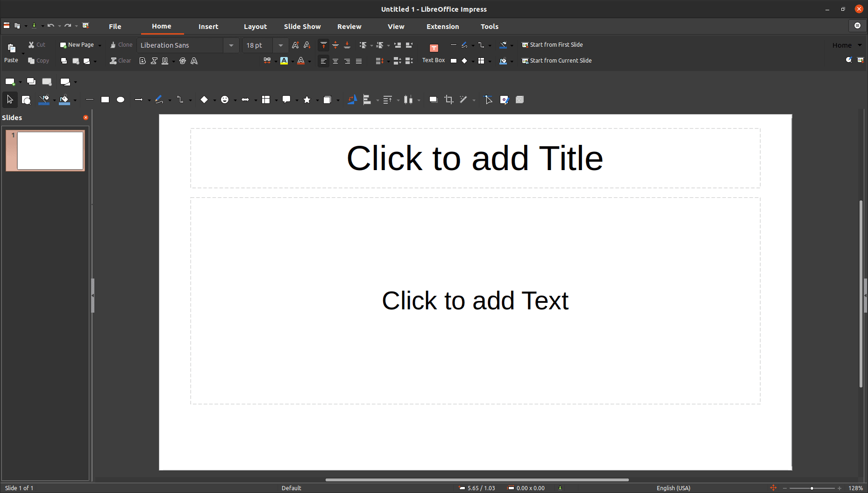Toggle Italic text formatting

154,61
